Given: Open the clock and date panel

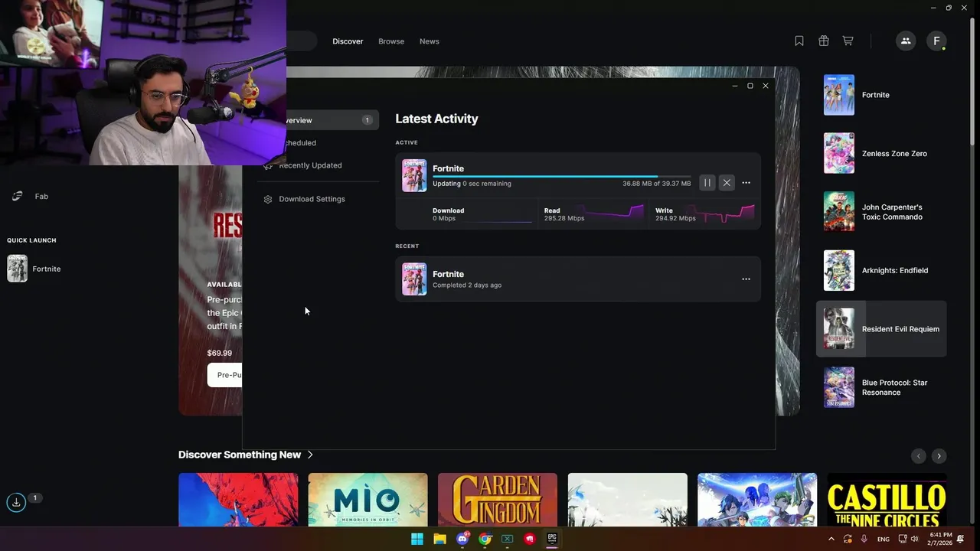Looking at the screenshot, I should pos(940,539).
